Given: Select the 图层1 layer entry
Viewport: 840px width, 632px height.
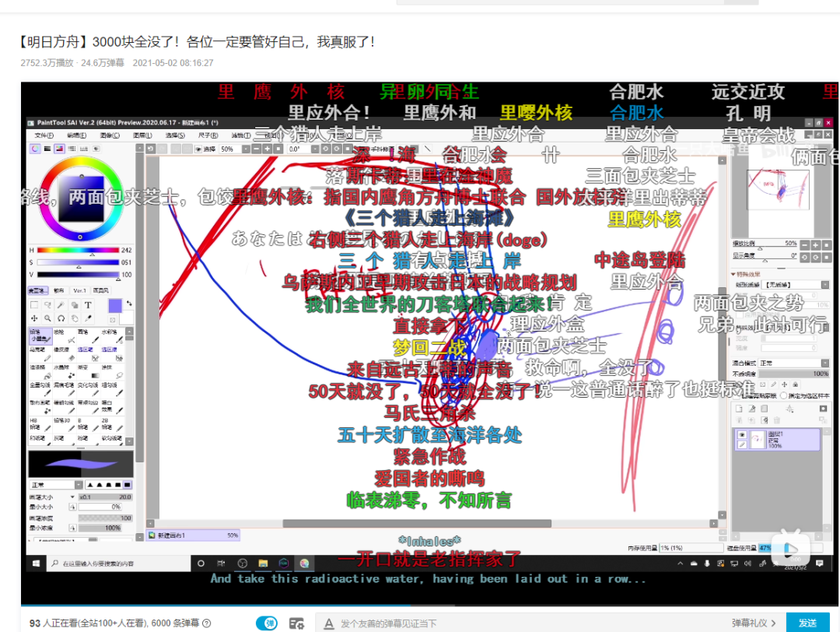Looking at the screenshot, I should (x=777, y=440).
